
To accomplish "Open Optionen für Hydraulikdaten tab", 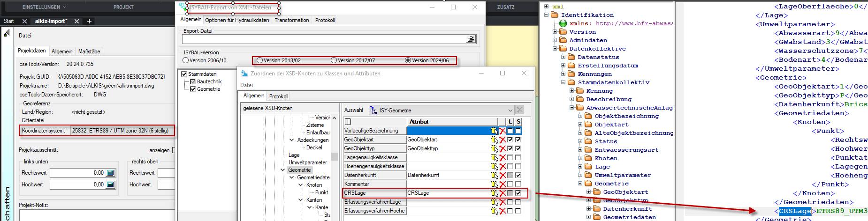I will coord(237,20).
